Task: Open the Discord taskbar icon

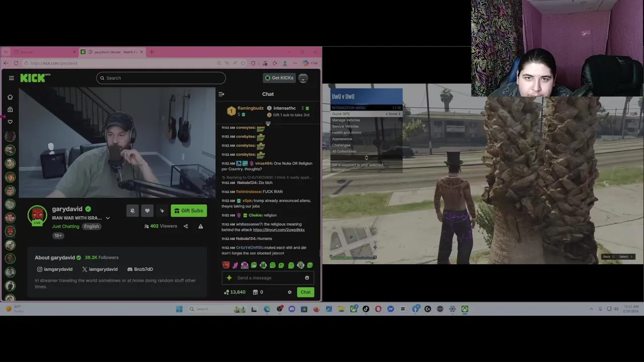Action: point(292,309)
